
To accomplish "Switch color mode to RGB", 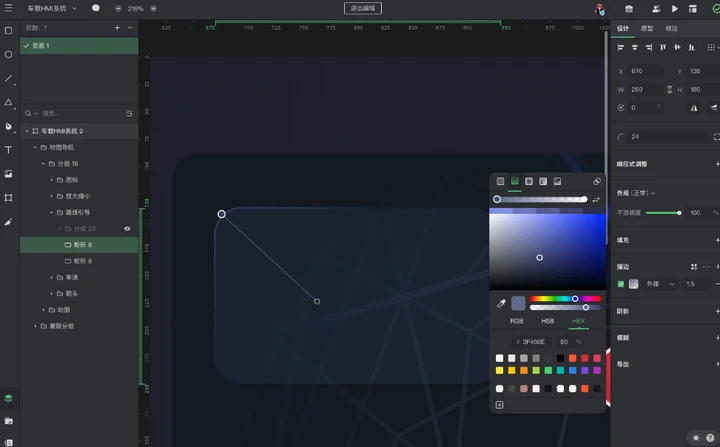I will coord(517,321).
